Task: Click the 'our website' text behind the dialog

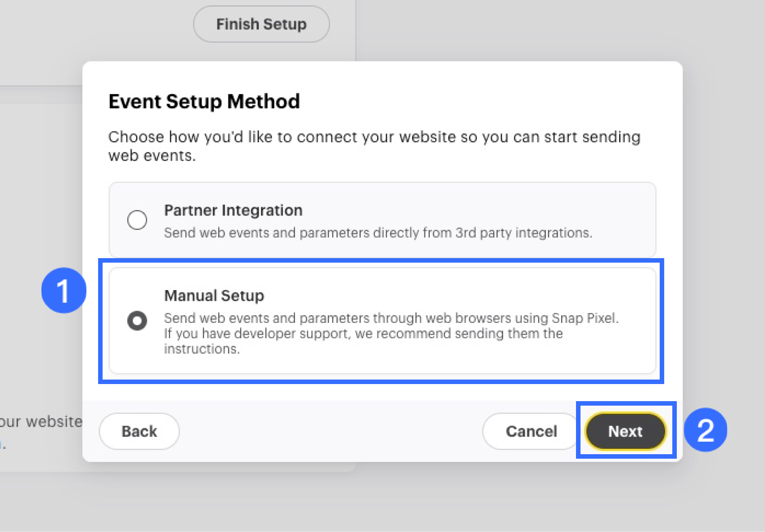Action: coord(41,422)
